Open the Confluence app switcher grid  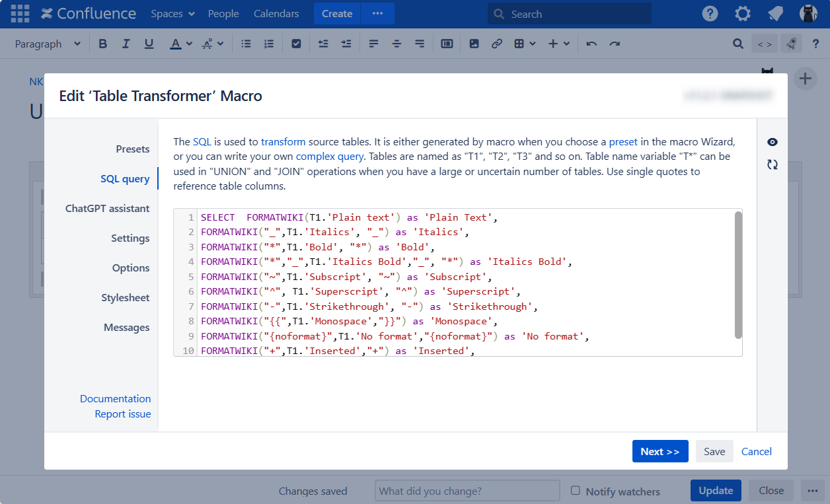(20, 14)
